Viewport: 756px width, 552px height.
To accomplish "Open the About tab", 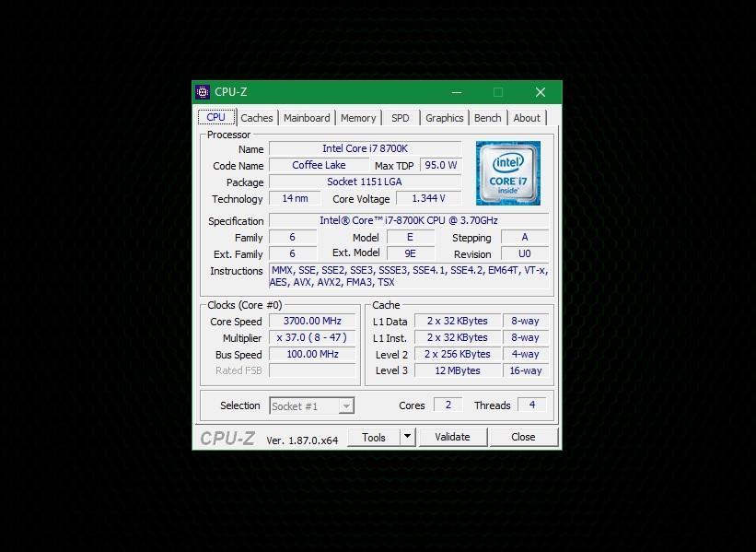I will (527, 118).
